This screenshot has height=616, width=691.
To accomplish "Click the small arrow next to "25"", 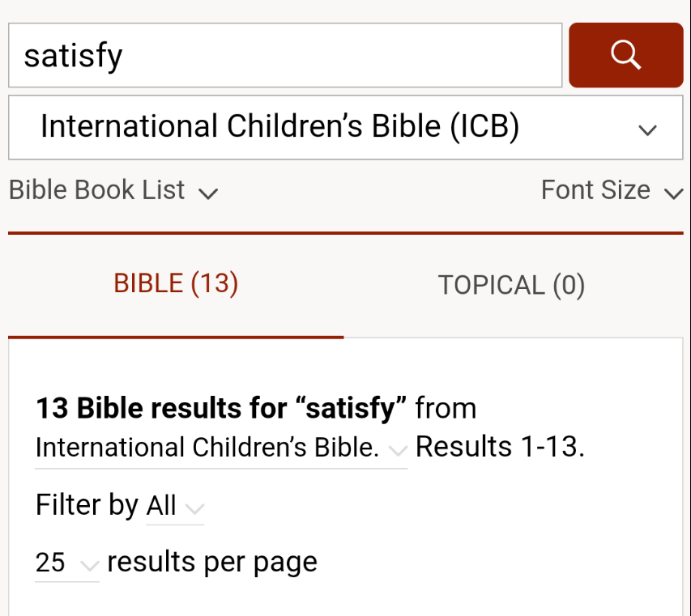I will pos(89,565).
